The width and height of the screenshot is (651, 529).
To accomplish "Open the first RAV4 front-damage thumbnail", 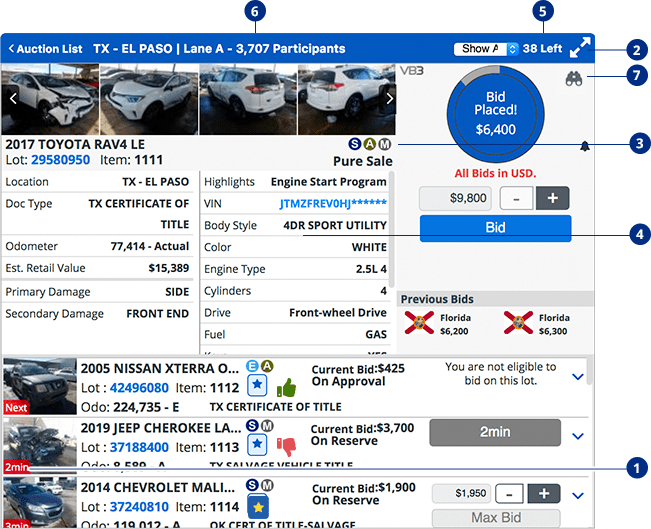I will tap(50, 99).
